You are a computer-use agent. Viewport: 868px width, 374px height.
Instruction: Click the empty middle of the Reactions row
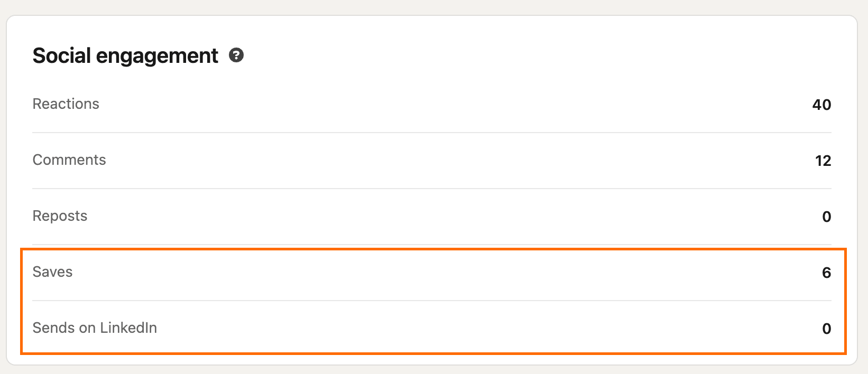click(431, 105)
